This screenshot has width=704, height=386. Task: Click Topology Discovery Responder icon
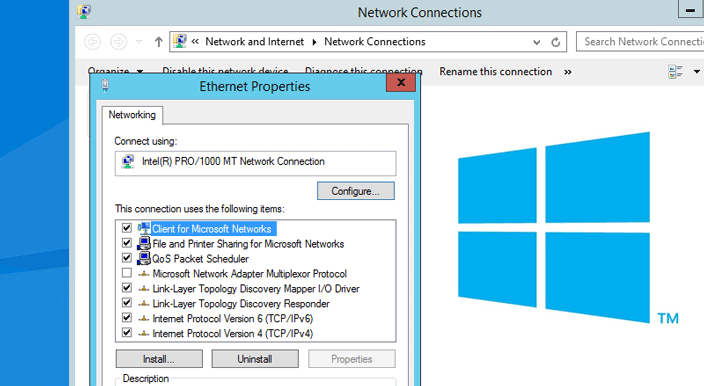coord(144,304)
